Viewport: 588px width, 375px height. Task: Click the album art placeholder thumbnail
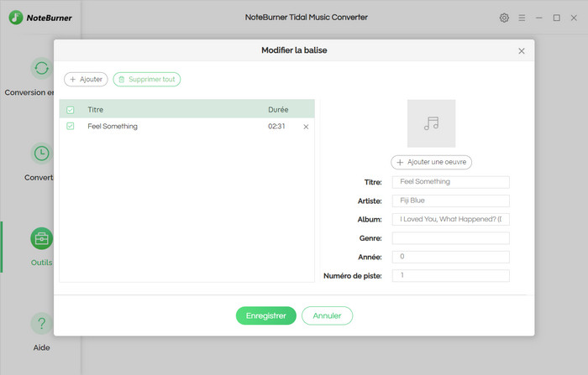coord(431,123)
